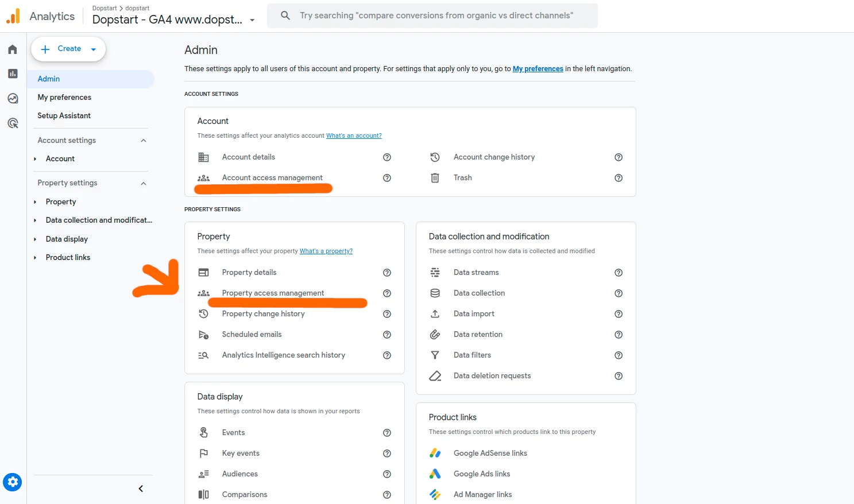This screenshot has height=504, width=854.
Task: Click the Dopstart breadcrumb above property name
Action: click(x=105, y=8)
